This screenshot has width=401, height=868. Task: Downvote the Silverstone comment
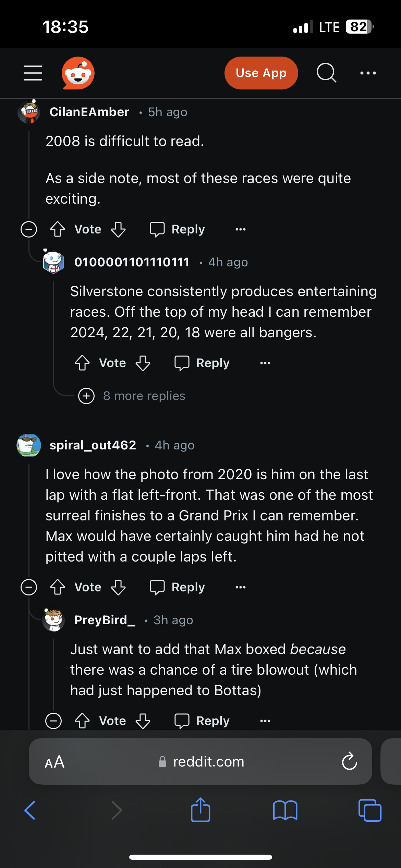pyautogui.click(x=143, y=363)
